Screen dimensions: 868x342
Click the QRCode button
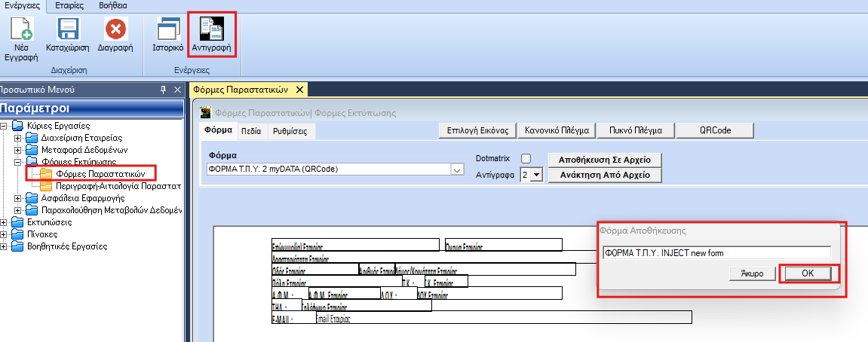715,130
